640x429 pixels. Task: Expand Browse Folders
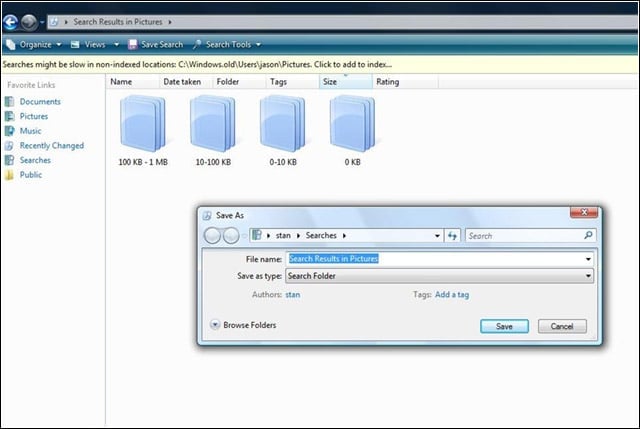(x=243, y=325)
